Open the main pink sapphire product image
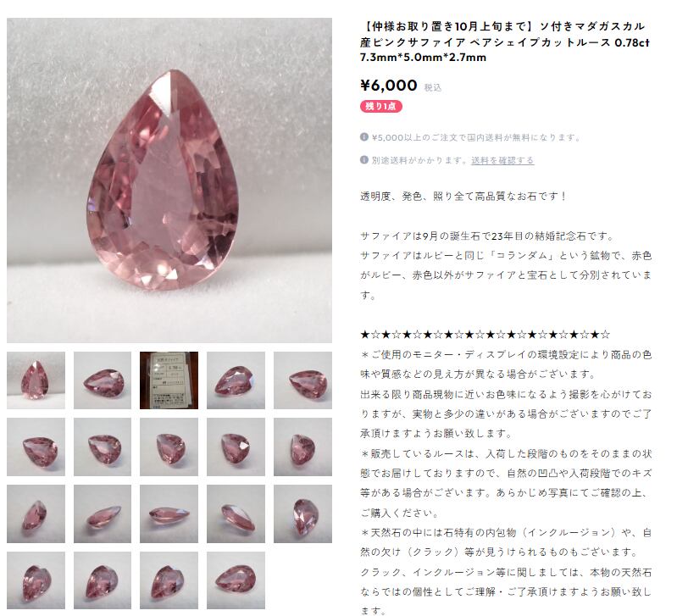 click(x=169, y=180)
